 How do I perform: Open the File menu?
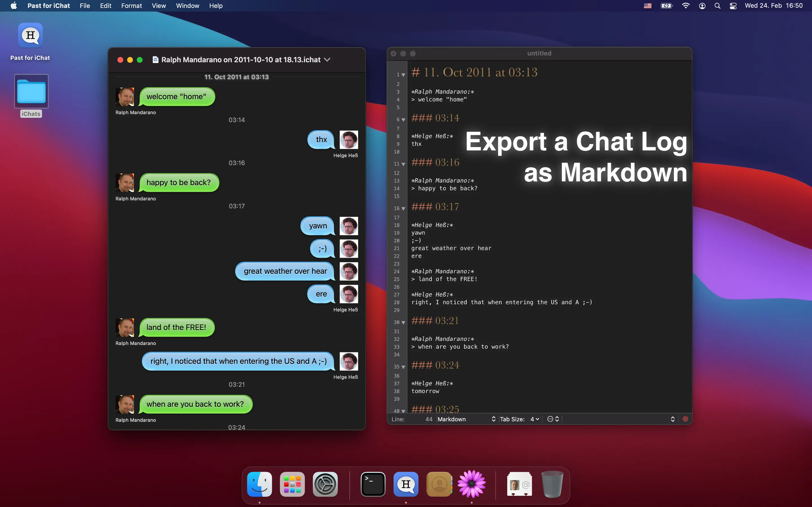(x=85, y=6)
